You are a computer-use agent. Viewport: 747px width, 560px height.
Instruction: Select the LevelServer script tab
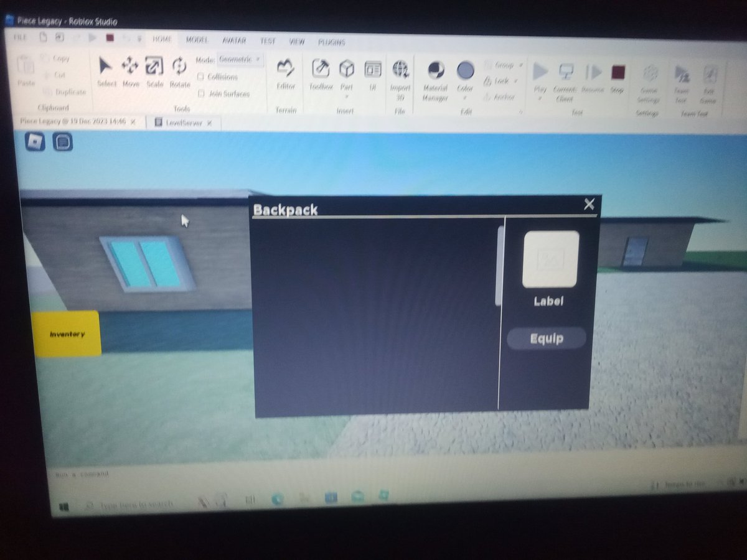[183, 123]
